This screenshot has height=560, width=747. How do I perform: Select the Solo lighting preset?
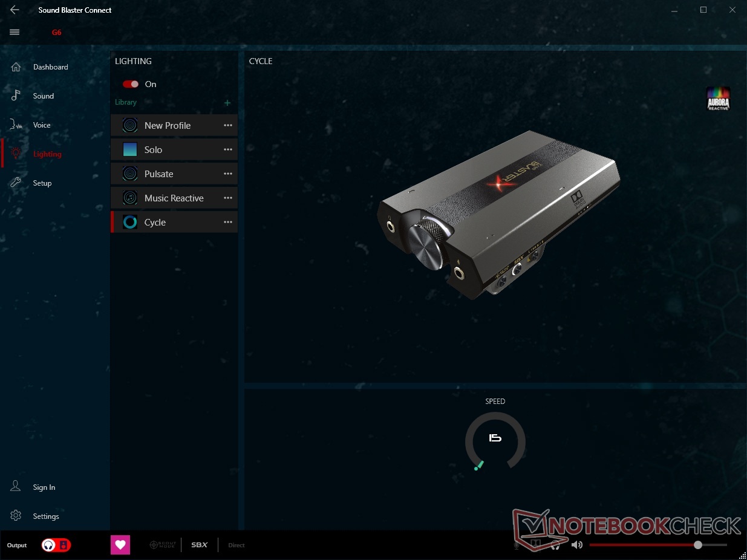click(174, 149)
